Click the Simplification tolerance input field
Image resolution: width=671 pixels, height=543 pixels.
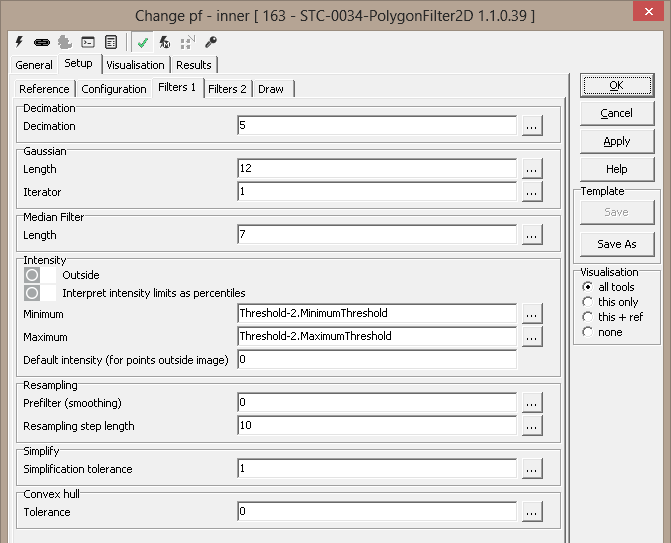click(377, 469)
